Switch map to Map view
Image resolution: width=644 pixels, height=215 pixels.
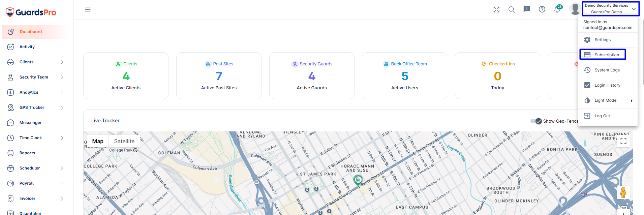[98, 141]
